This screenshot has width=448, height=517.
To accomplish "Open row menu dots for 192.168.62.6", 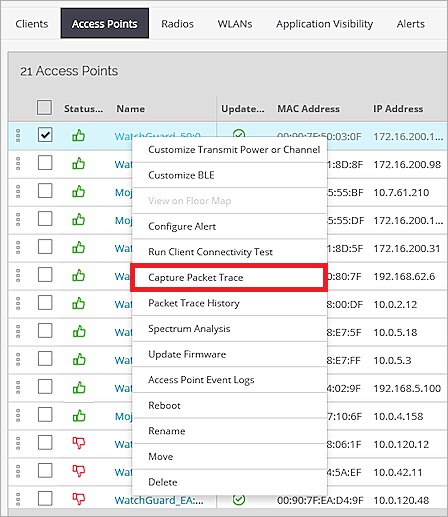I will tap(18, 276).
